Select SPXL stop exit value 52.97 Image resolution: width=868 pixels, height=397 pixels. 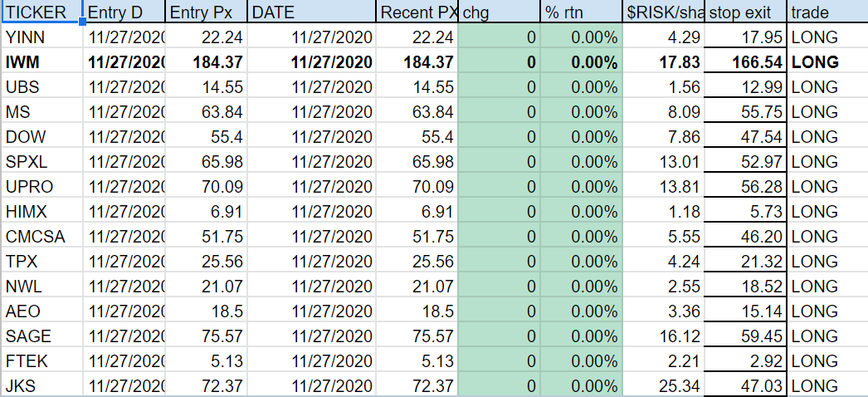[x=745, y=162]
